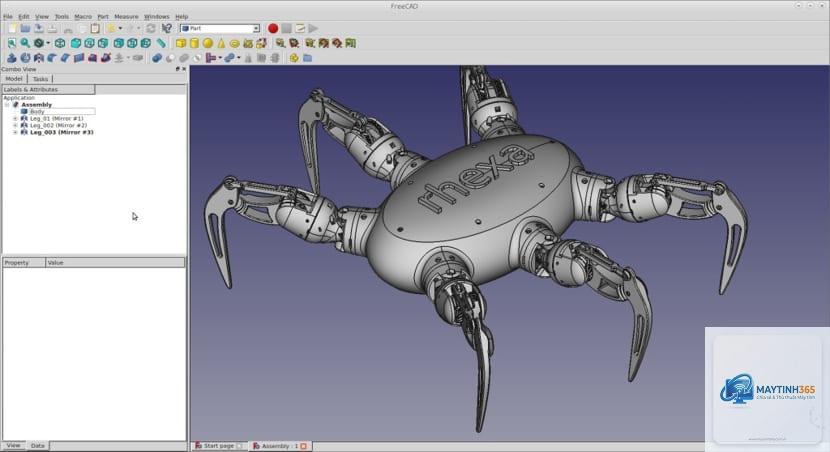Click the Refresh recompute icon

pyautogui.click(x=151, y=28)
